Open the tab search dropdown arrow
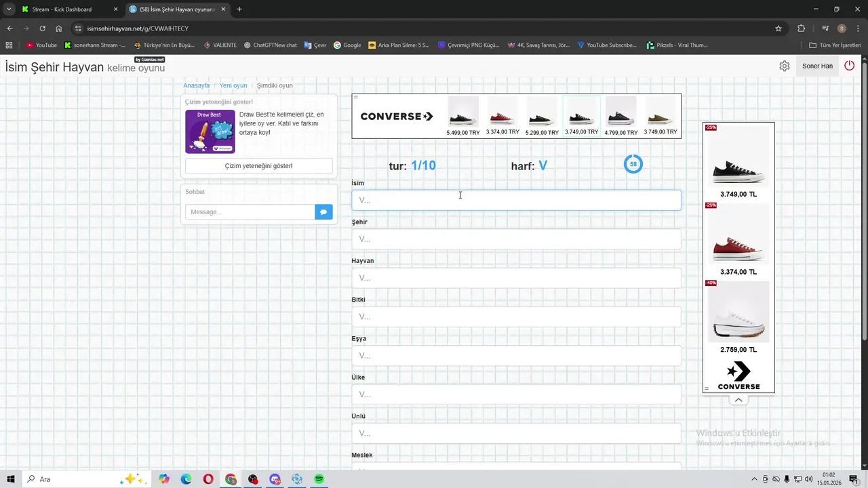 click(x=9, y=9)
